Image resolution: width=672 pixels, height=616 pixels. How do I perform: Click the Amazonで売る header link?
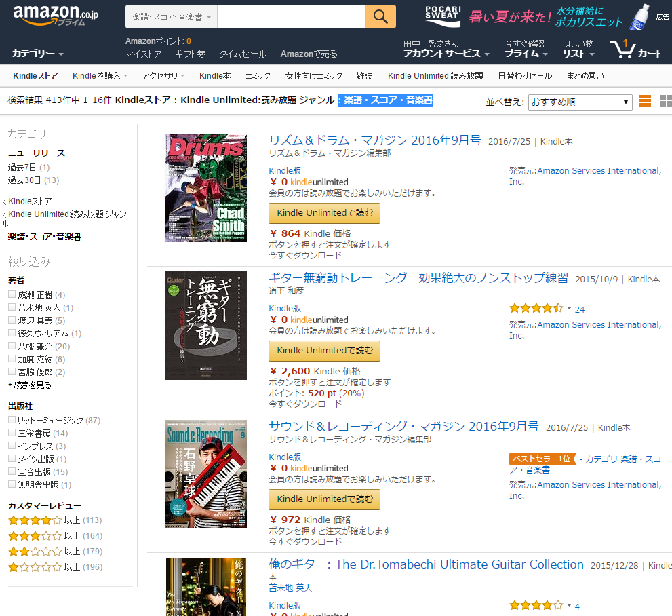[309, 54]
